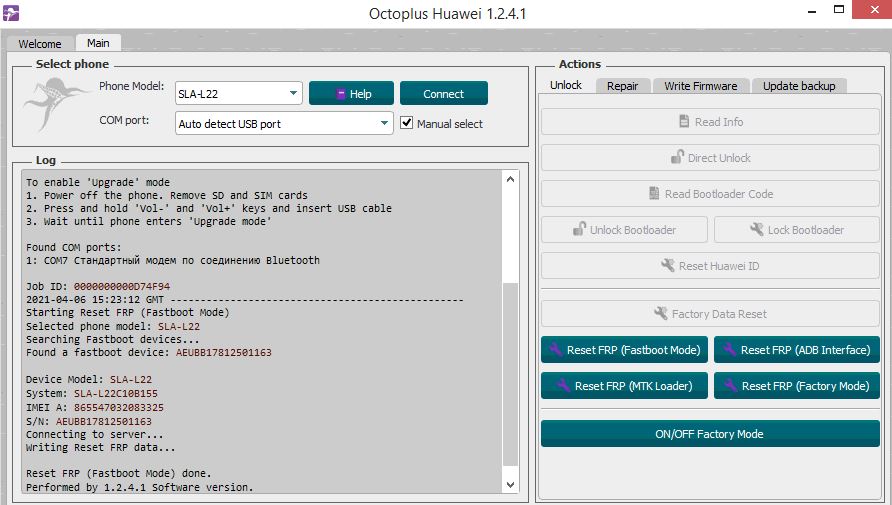
Task: Click the fastboot device serial AEUBB17812501163
Action: [224, 353]
